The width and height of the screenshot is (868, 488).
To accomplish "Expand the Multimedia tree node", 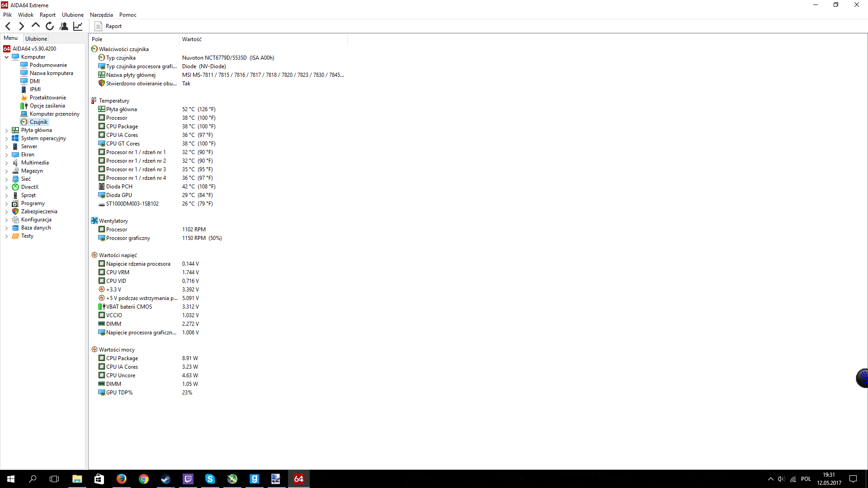I will tap(6, 163).
